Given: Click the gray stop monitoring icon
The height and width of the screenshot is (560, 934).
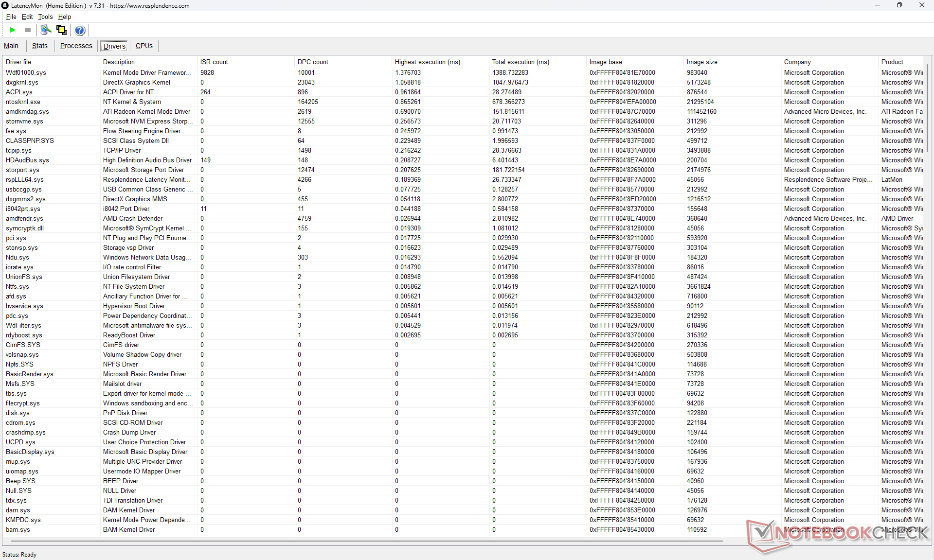Looking at the screenshot, I should [x=28, y=30].
